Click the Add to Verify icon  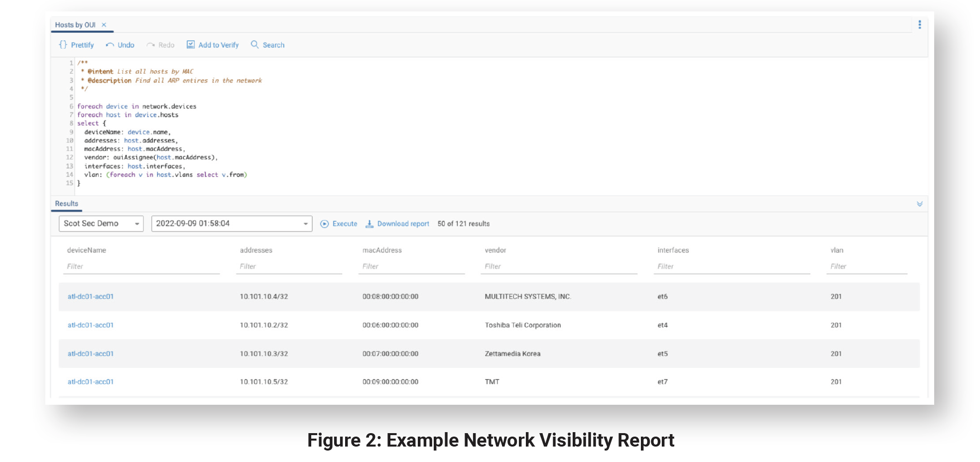(x=191, y=45)
